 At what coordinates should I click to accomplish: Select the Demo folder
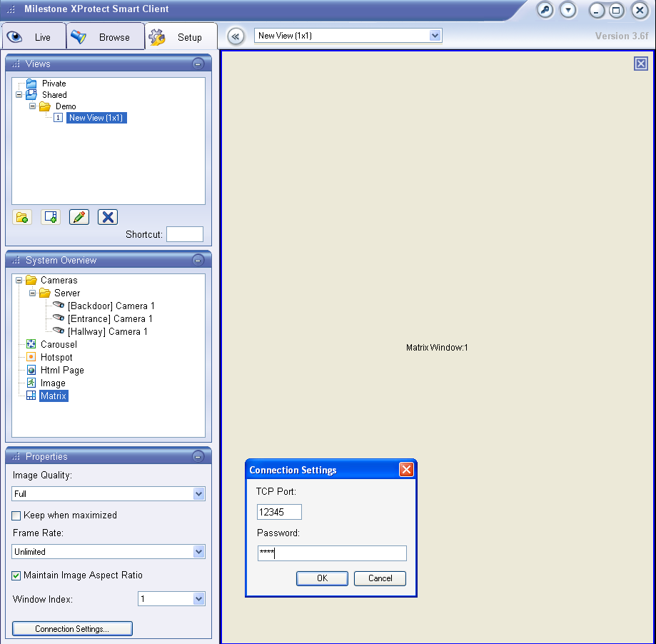(66, 106)
